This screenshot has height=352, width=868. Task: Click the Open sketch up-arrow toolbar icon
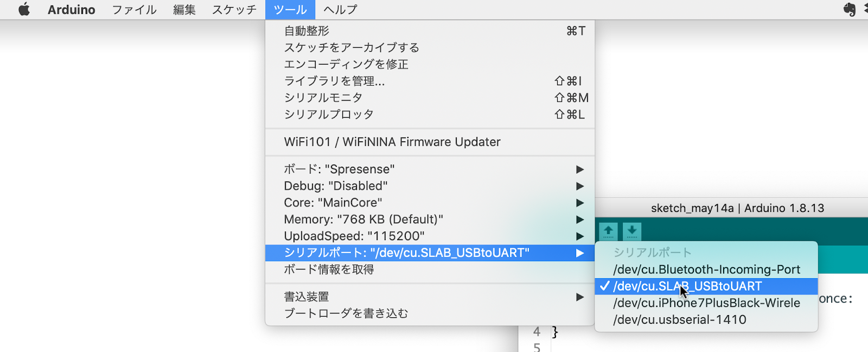608,232
